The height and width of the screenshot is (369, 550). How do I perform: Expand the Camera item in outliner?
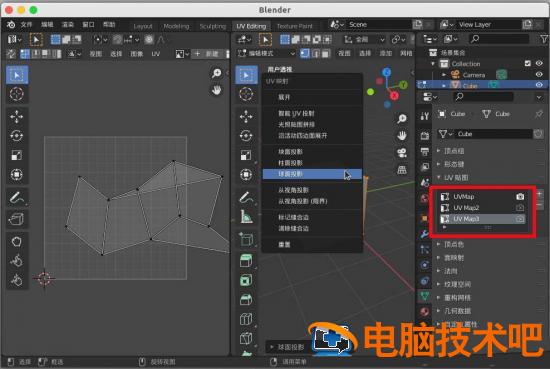(444, 74)
